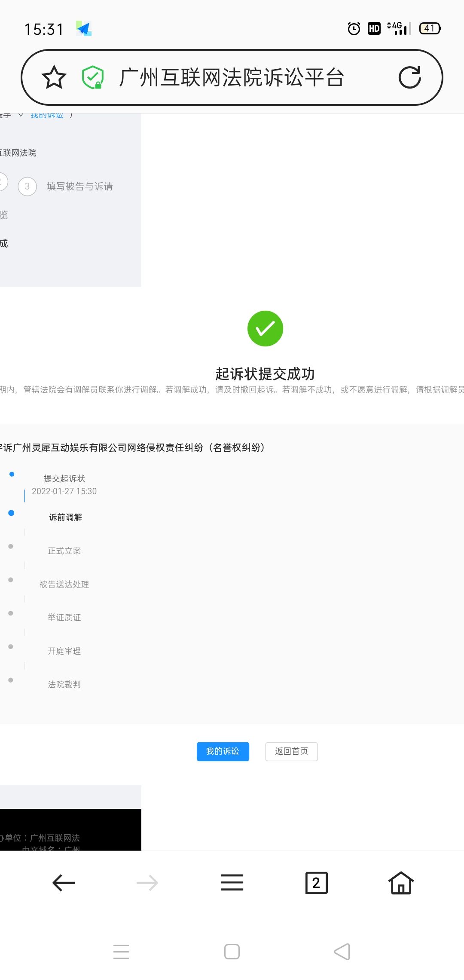
Task: Click the 我的诉讼 blue button
Action: [223, 751]
